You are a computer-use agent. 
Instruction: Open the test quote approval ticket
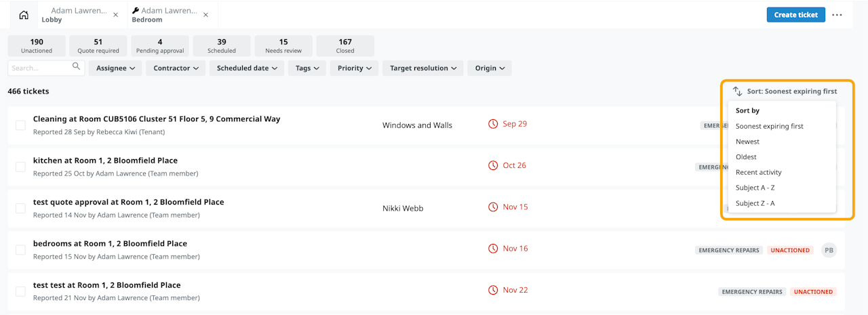click(x=128, y=202)
